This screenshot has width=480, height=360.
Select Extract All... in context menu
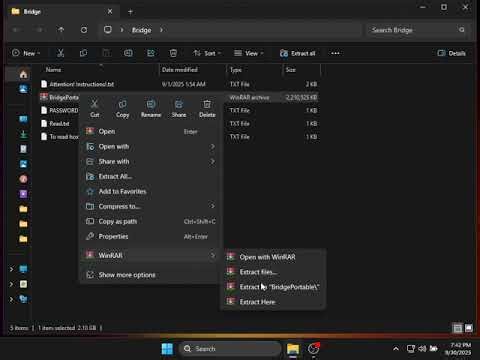point(150,177)
